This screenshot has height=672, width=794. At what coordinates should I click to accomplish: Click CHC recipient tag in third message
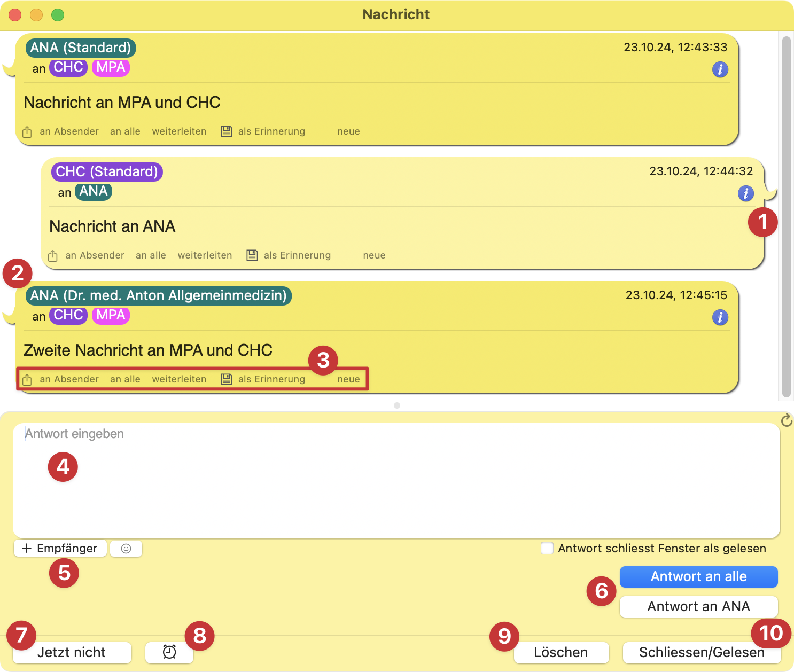(68, 316)
